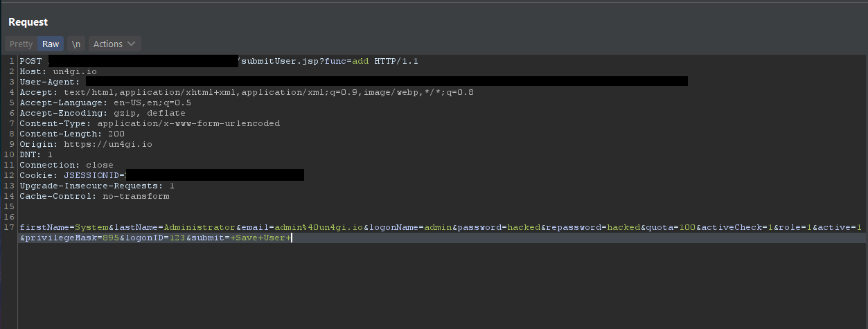Screen dimensions: 868x329
Task: Click the role=1 parameter
Action: pyautogui.click(x=795, y=227)
